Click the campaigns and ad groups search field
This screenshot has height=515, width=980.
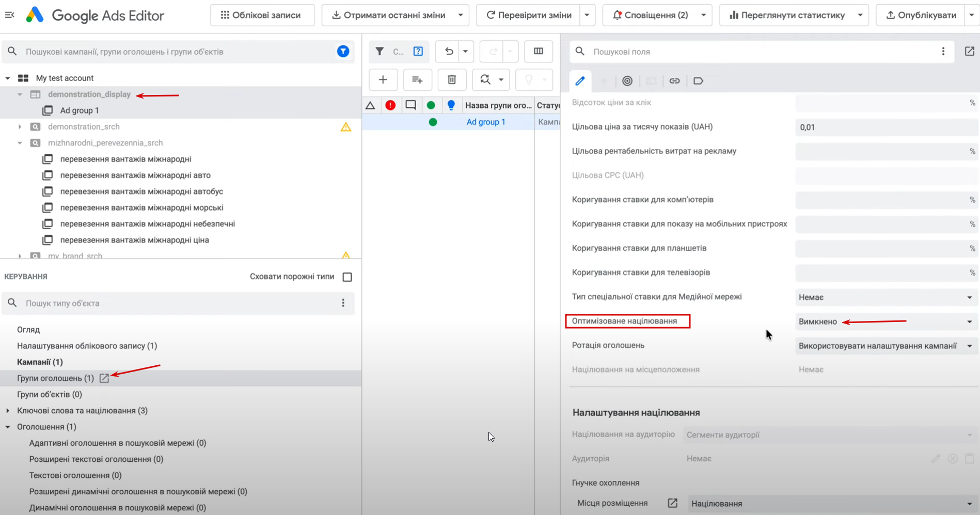178,52
